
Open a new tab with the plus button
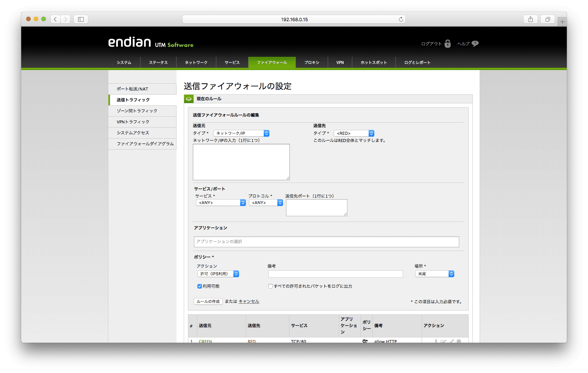[562, 22]
